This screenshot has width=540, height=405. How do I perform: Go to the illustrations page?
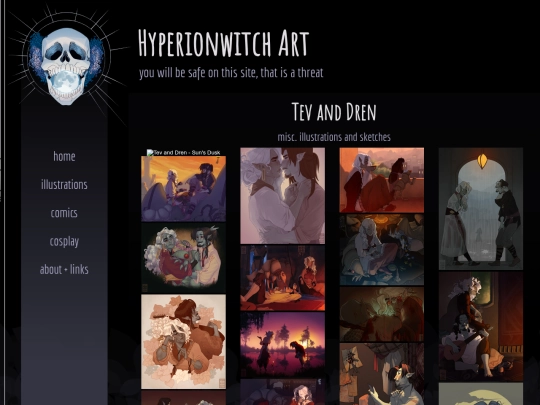click(64, 185)
